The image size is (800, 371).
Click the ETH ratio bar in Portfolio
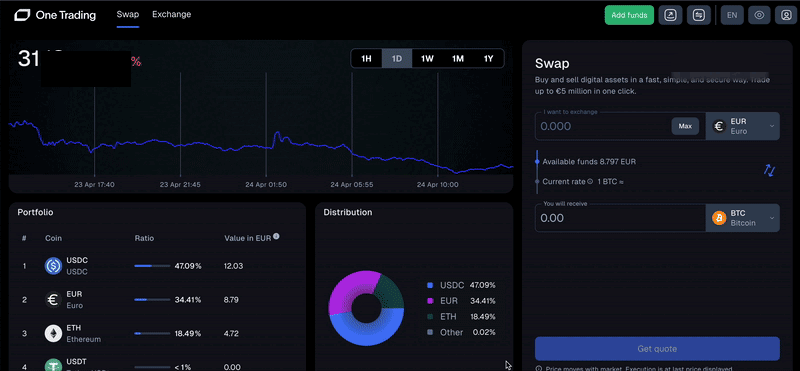click(x=152, y=333)
